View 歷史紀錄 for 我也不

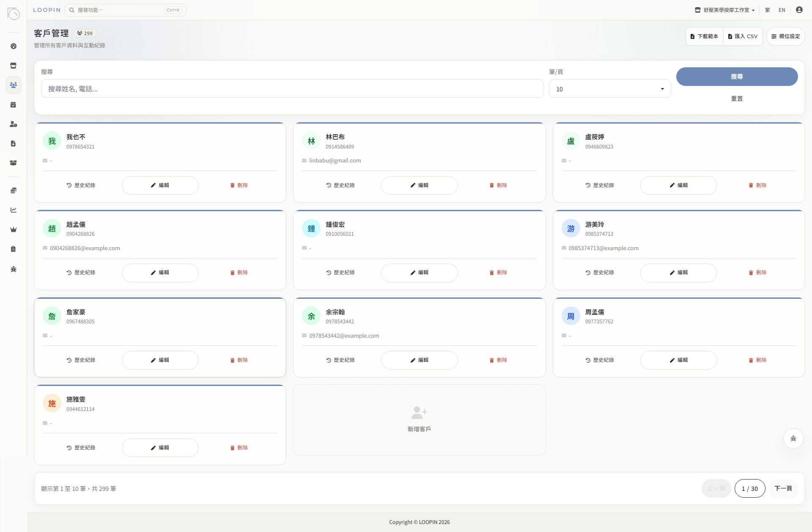pyautogui.click(x=81, y=185)
